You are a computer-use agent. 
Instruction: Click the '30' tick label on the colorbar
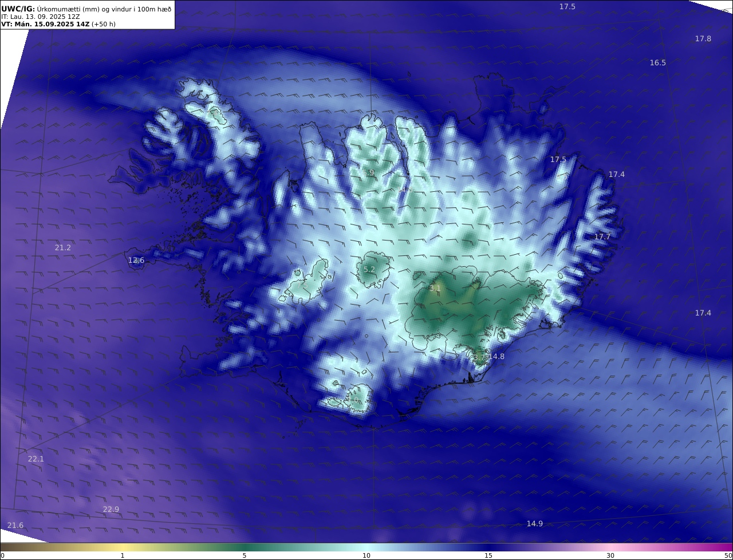pos(610,556)
